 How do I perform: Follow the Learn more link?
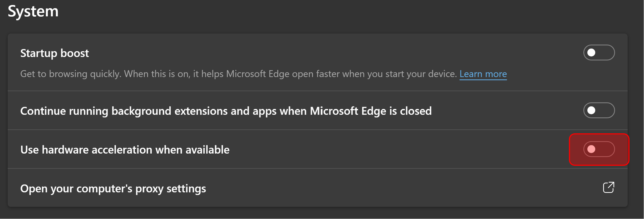coord(483,74)
